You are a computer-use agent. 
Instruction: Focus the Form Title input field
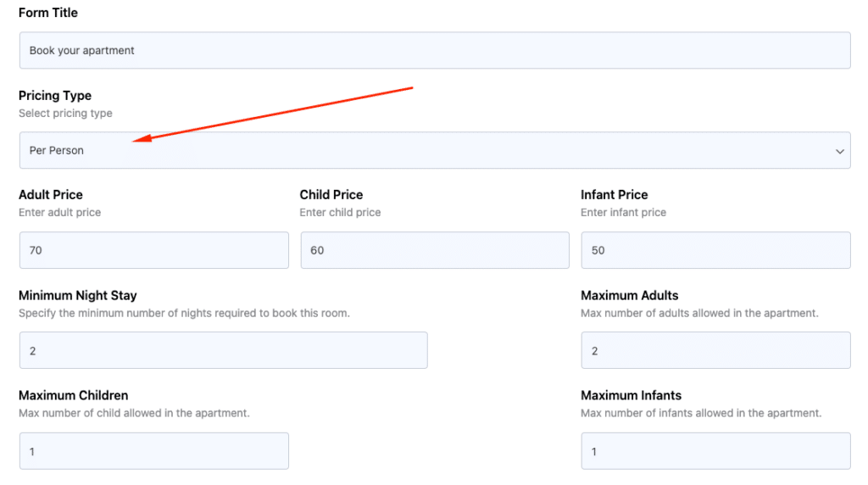[435, 50]
